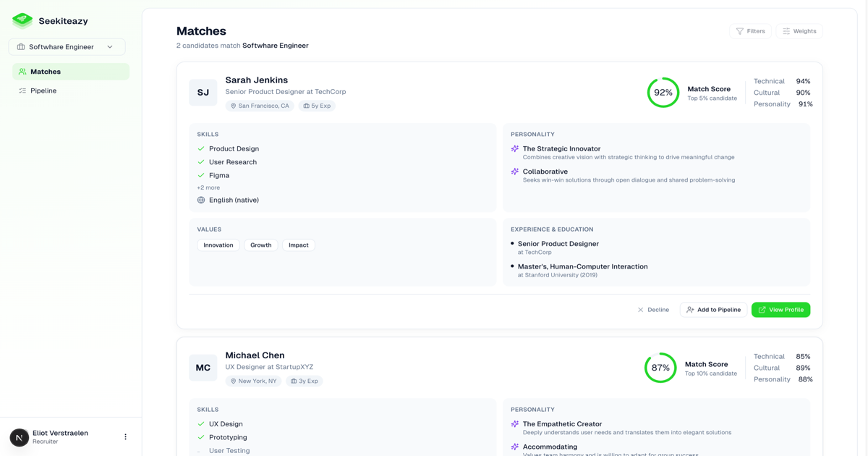
Task: Click the X icon in Decline
Action: [x=640, y=310]
